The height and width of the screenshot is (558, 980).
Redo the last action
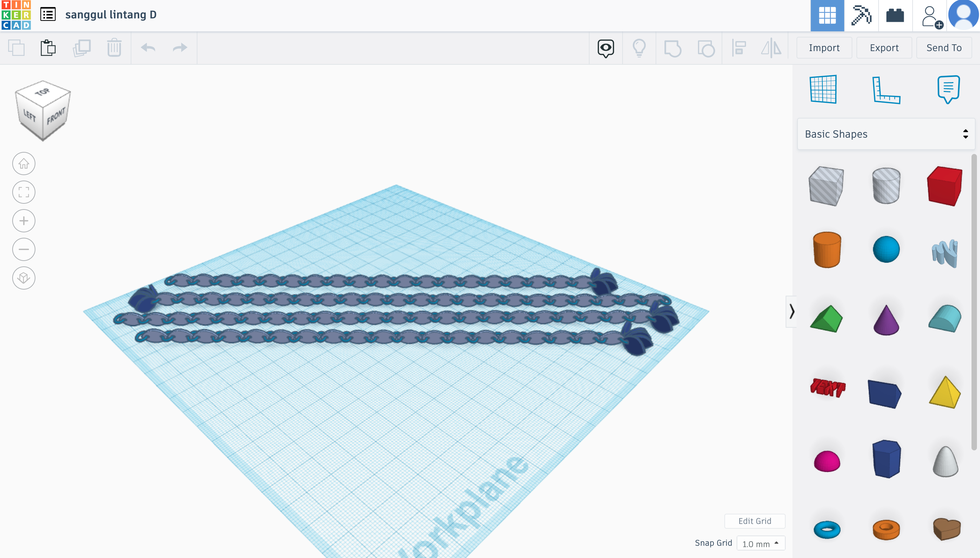tap(180, 48)
